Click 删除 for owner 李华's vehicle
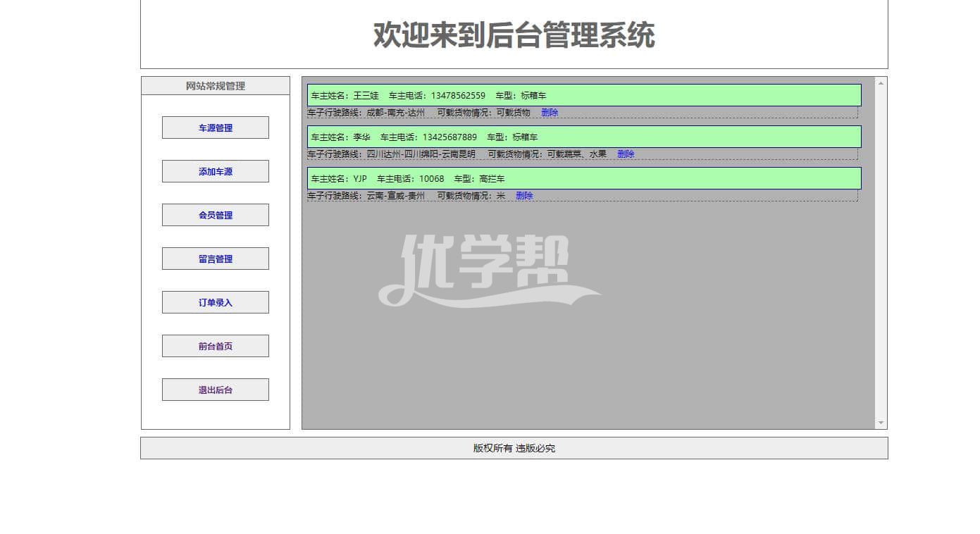The height and width of the screenshot is (534, 980). tap(626, 154)
